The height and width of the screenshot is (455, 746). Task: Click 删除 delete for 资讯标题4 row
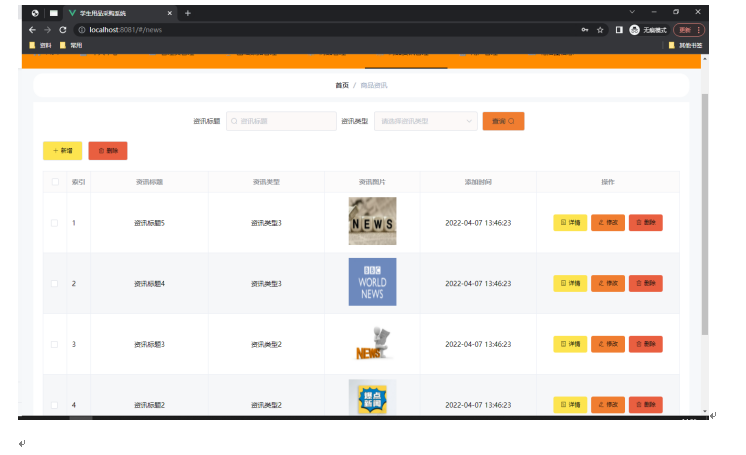[x=646, y=283]
